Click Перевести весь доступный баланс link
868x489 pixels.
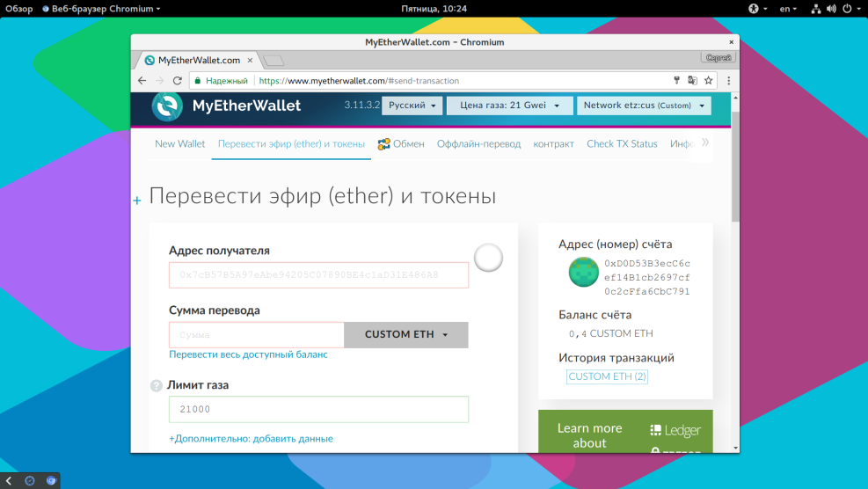click(x=248, y=354)
